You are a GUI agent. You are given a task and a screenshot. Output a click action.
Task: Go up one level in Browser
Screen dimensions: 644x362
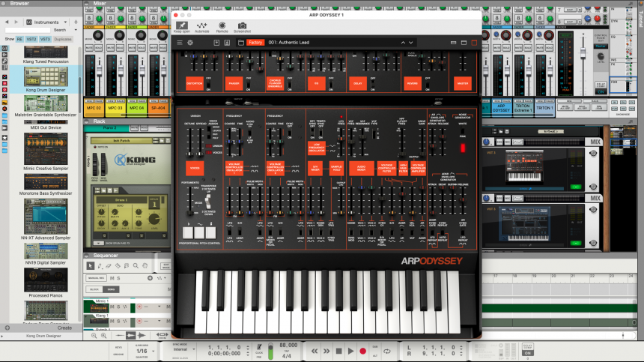pos(76,22)
